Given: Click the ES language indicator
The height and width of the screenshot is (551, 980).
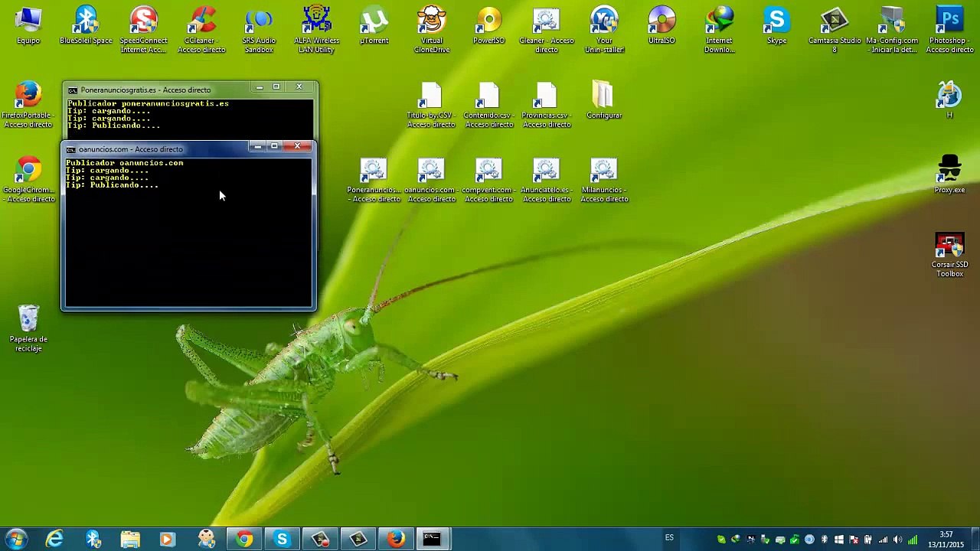Looking at the screenshot, I should (669, 538).
